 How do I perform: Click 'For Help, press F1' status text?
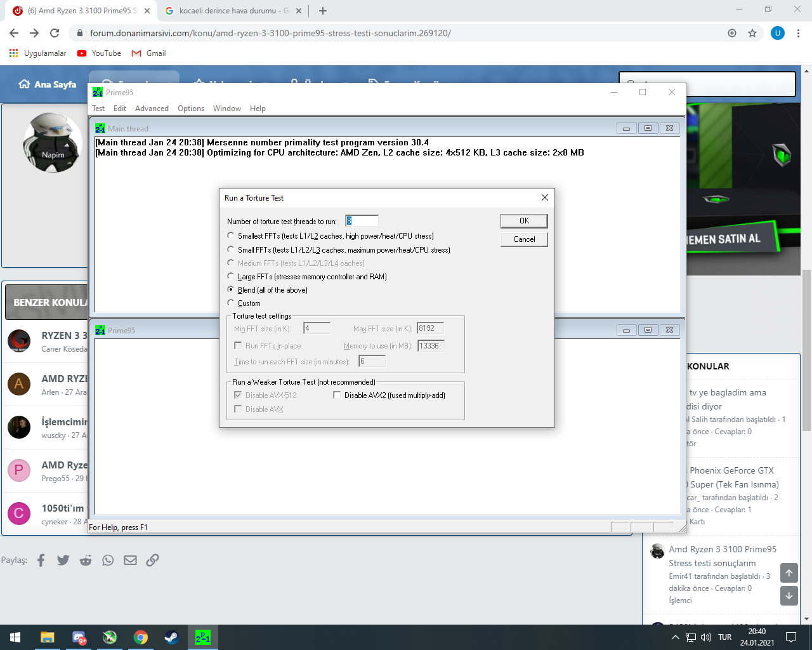pos(118,527)
